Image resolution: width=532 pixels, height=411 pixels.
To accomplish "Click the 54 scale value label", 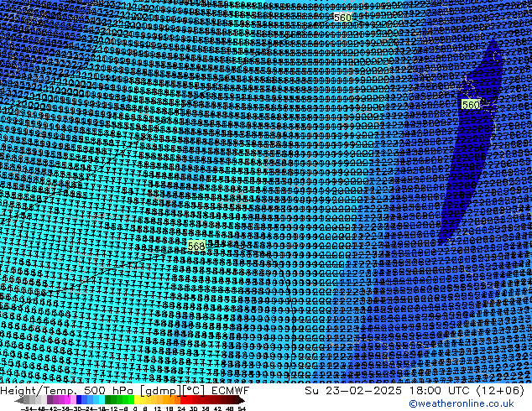I will [242, 408].
